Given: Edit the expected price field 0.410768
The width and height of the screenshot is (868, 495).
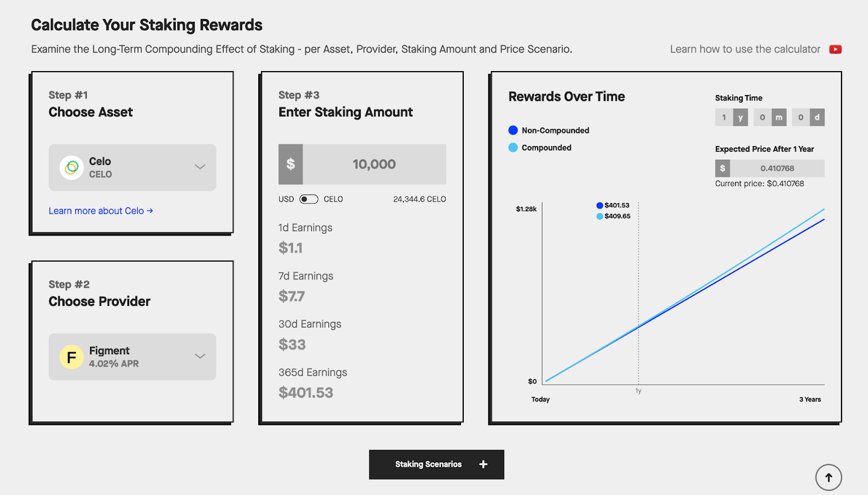Looking at the screenshot, I should click(777, 168).
